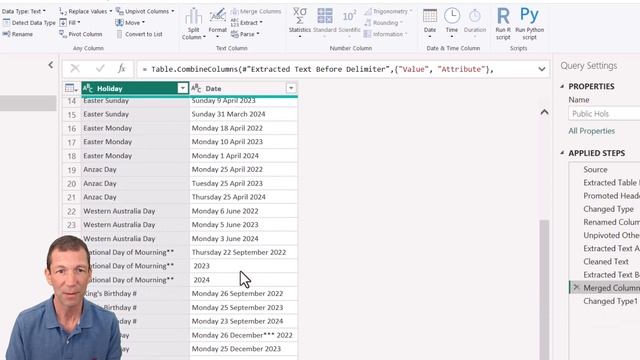
Task: Select cell Tuesday 25 April 2023
Action: click(244, 183)
